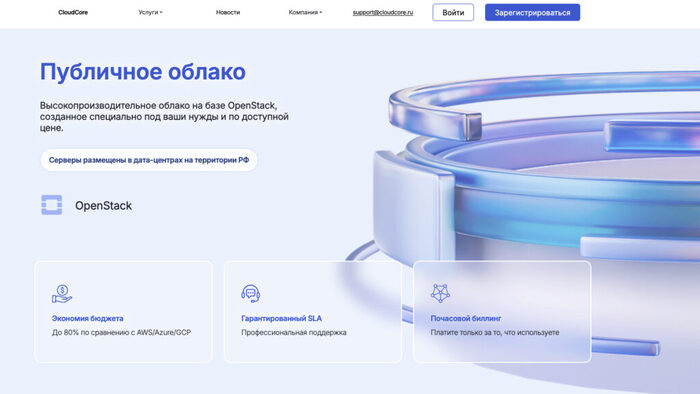The height and width of the screenshot is (394, 700).
Task: Click the CloudCore logo
Action: (73, 12)
